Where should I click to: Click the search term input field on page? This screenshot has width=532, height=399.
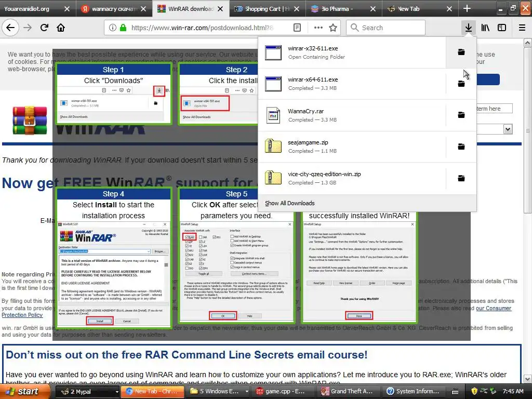pyautogui.click(x=495, y=109)
